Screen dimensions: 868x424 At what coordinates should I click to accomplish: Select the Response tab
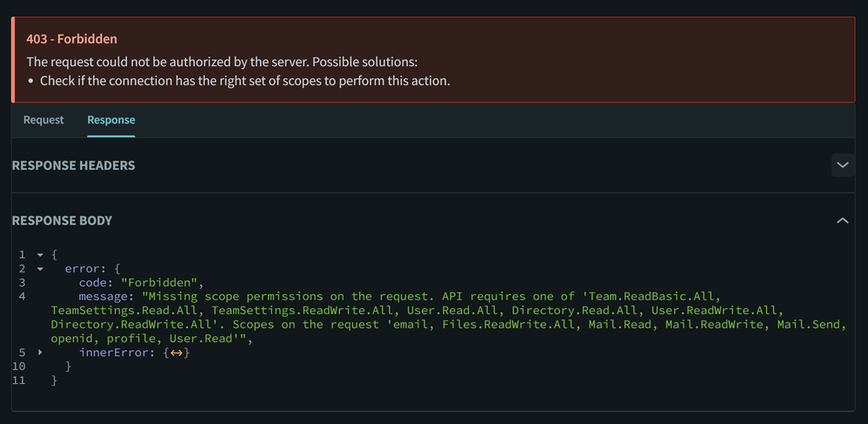pyautogui.click(x=111, y=120)
